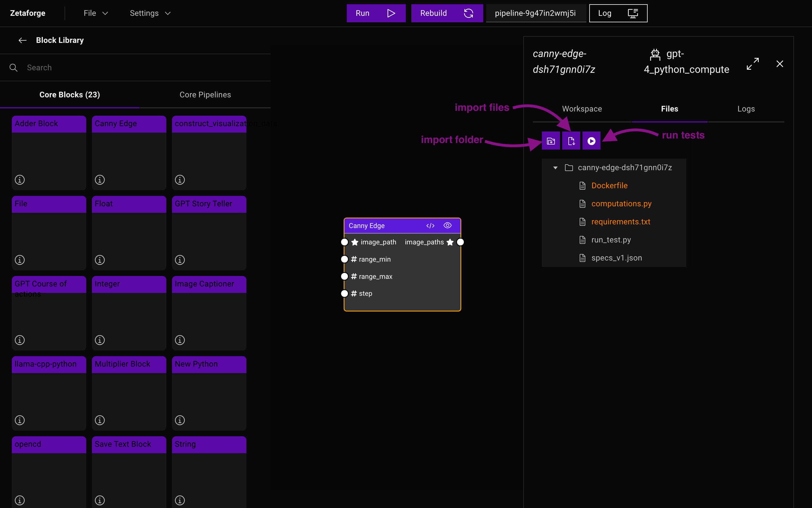The image size is (812, 508).
Task: Go back with the Block Library arrow
Action: point(23,40)
